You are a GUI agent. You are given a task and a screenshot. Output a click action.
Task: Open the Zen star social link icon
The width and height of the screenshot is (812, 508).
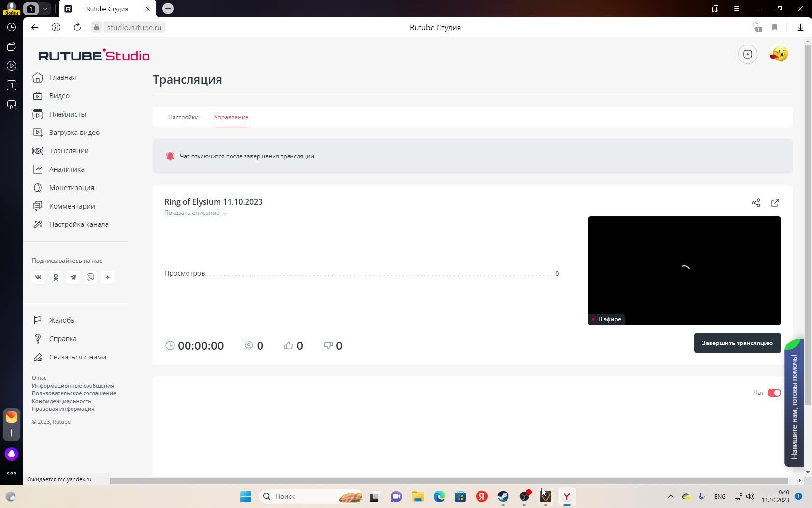[108, 277]
